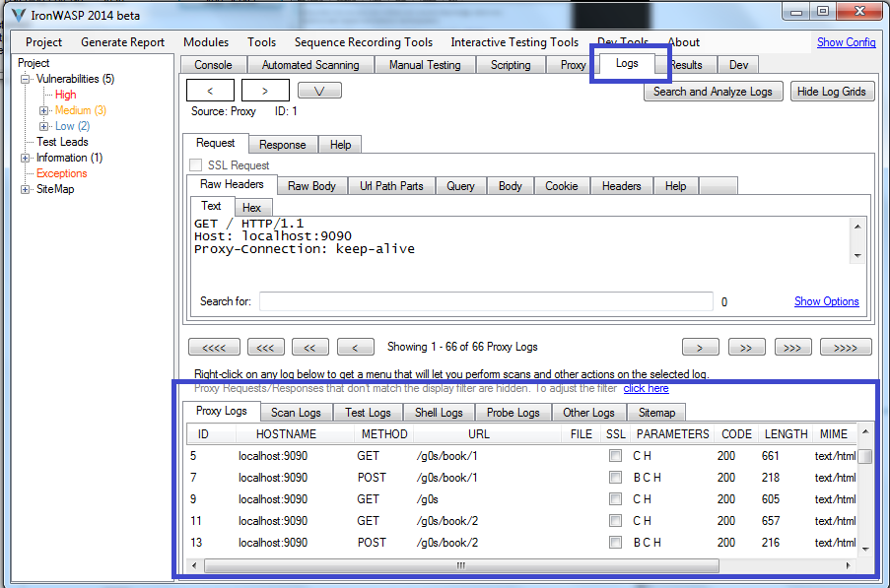
Task: Switch to the Console tab
Action: [x=214, y=65]
